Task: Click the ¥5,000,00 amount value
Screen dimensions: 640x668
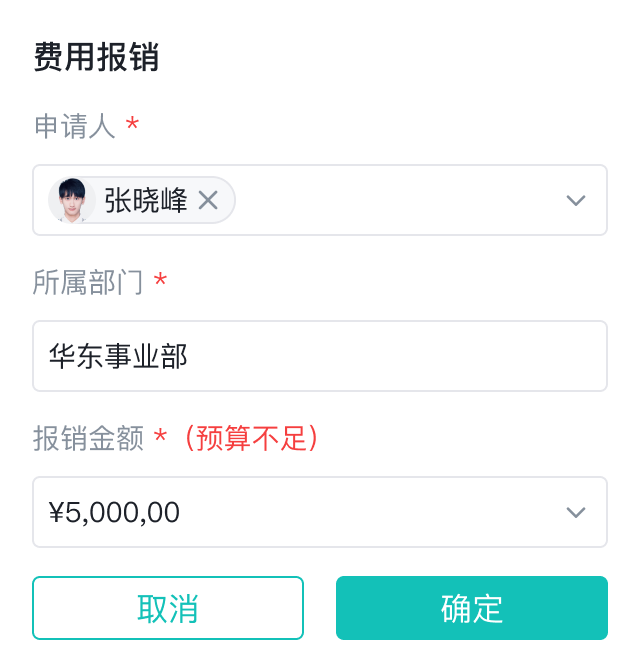Action: click(x=114, y=513)
